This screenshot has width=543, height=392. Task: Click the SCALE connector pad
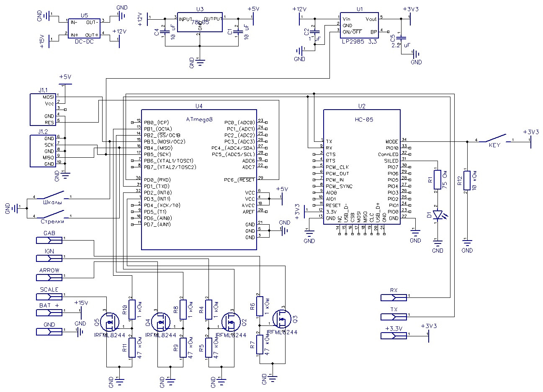point(49,297)
